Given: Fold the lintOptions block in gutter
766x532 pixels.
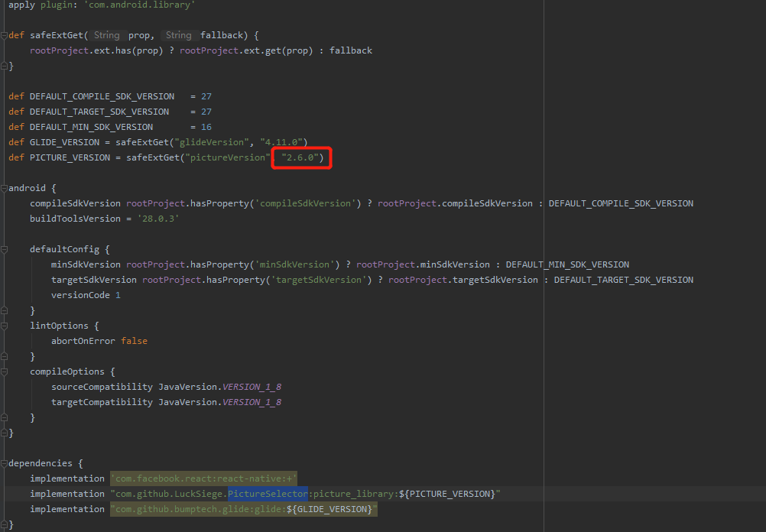Looking at the screenshot, I should [4, 326].
